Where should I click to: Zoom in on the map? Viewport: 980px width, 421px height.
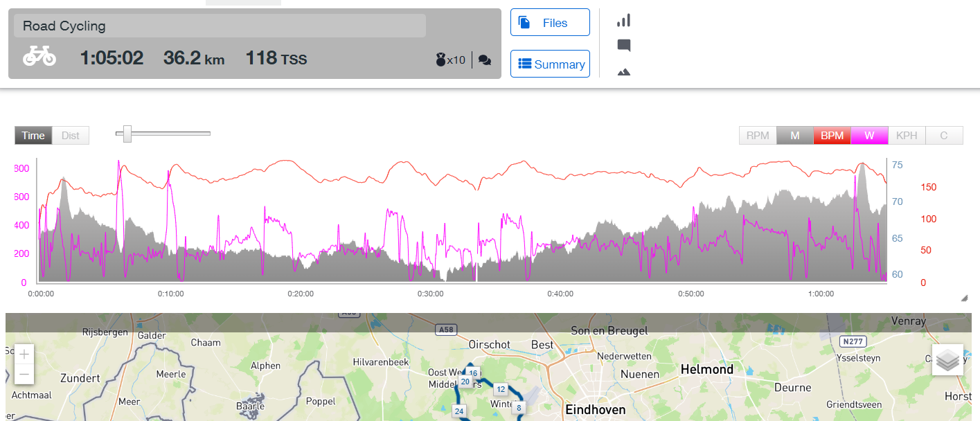24,355
